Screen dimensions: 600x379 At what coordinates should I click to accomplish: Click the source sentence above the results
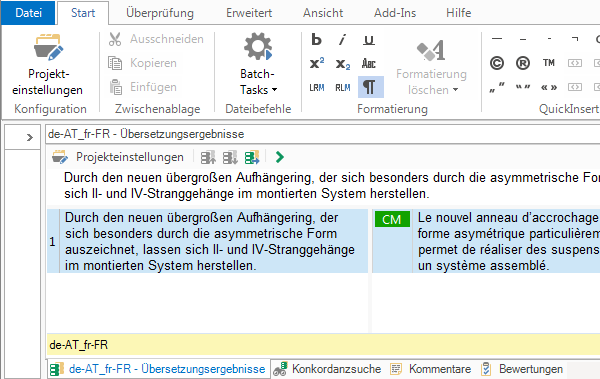click(x=331, y=186)
